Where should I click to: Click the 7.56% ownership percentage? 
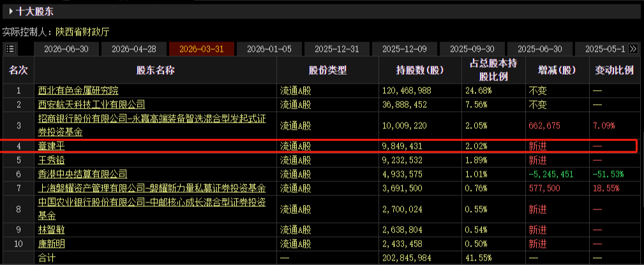tap(476, 104)
